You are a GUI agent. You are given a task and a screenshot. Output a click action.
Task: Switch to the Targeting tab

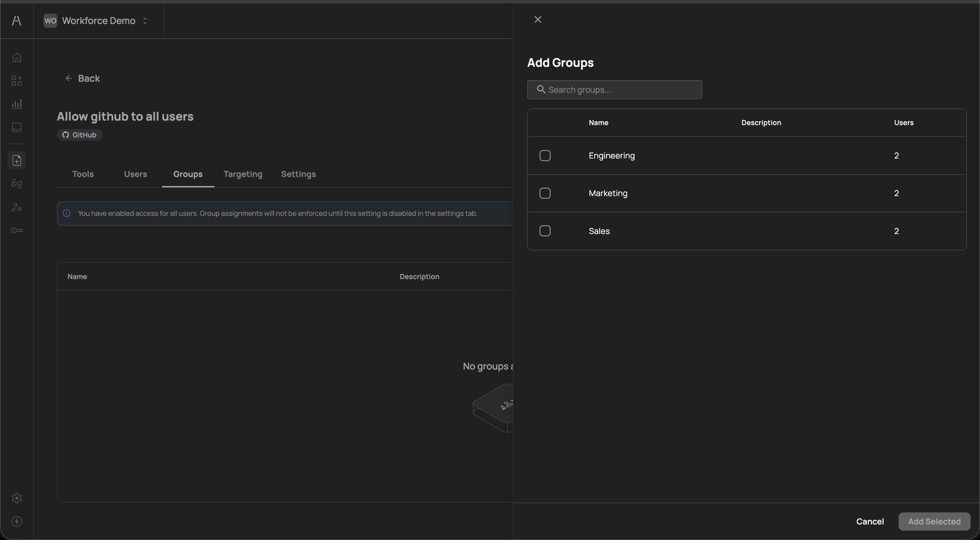tap(243, 174)
